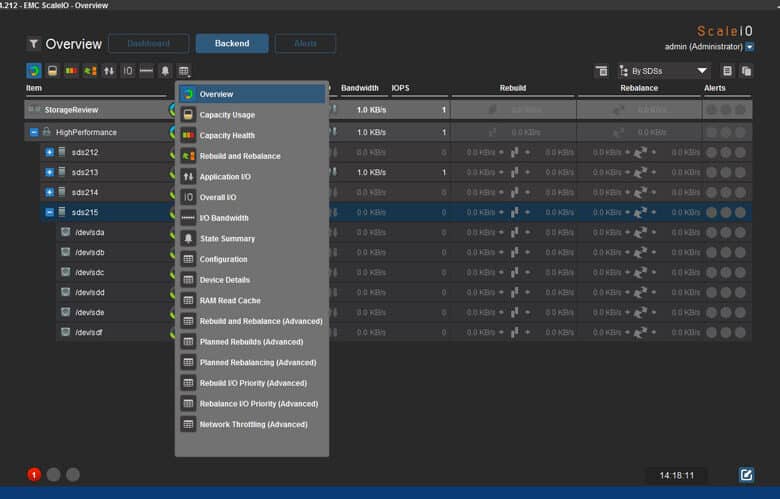Select the Overall IO toolbar icon

click(128, 71)
